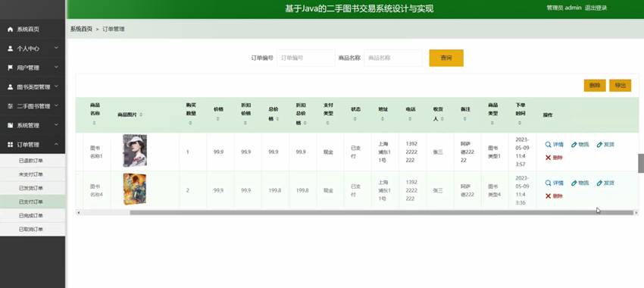The height and width of the screenshot is (288, 644).
Task: Click the 管理员 admin label
Action: (x=564, y=8)
